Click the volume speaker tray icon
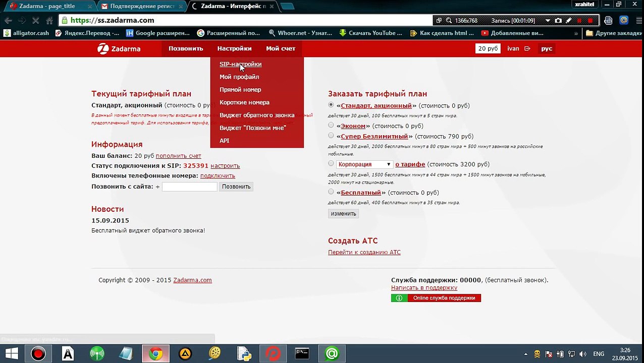This screenshot has height=363, width=644. pyautogui.click(x=583, y=354)
